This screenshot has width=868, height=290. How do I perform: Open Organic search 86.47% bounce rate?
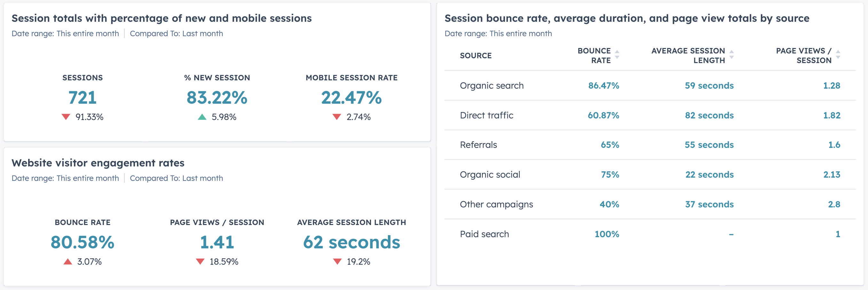[x=604, y=86]
